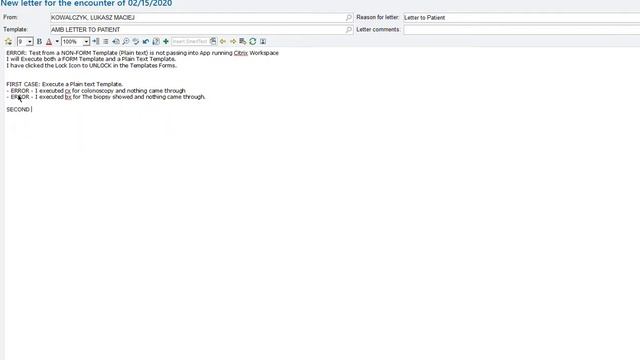Image resolution: width=640 pixels, height=360 pixels.
Task: Click the line starting FIRST CASE
Action: [64, 84]
